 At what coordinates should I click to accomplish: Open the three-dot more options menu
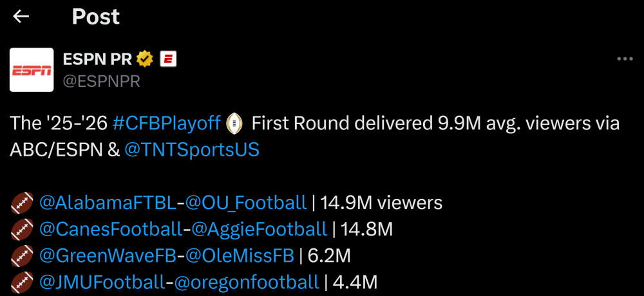625,59
